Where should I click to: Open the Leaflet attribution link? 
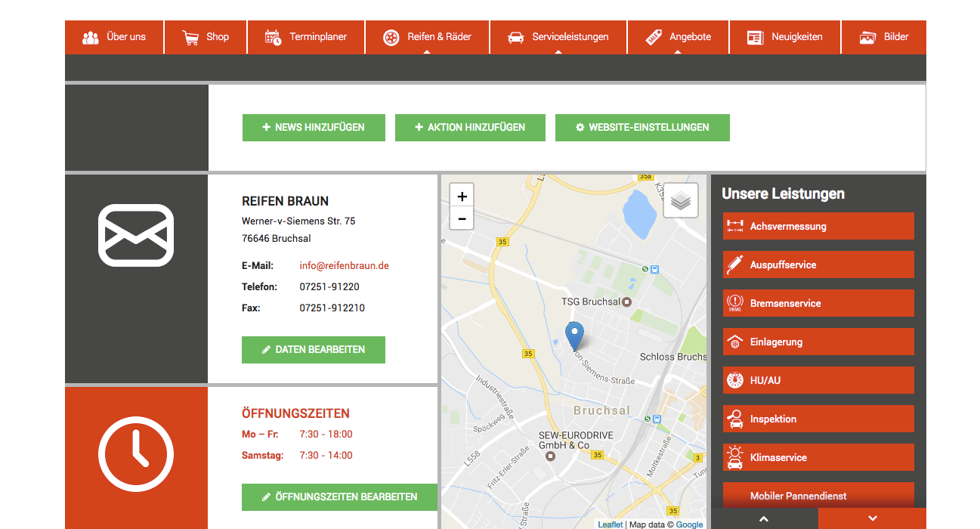pos(610,524)
